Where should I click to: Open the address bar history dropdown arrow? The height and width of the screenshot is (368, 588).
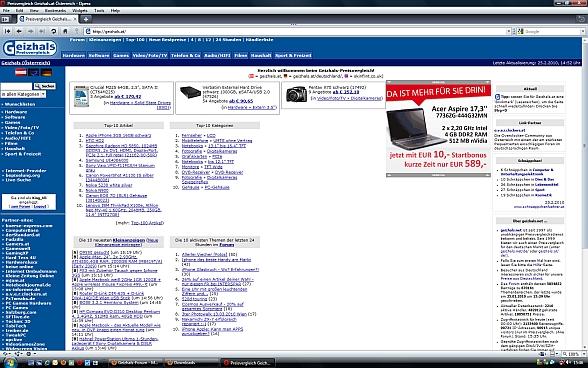point(508,32)
